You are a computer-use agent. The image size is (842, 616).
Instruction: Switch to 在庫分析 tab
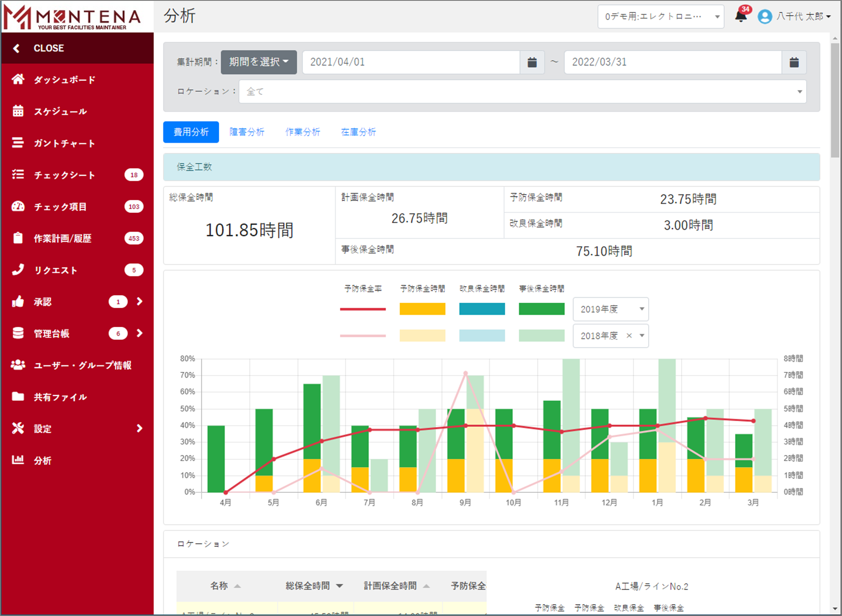358,132
